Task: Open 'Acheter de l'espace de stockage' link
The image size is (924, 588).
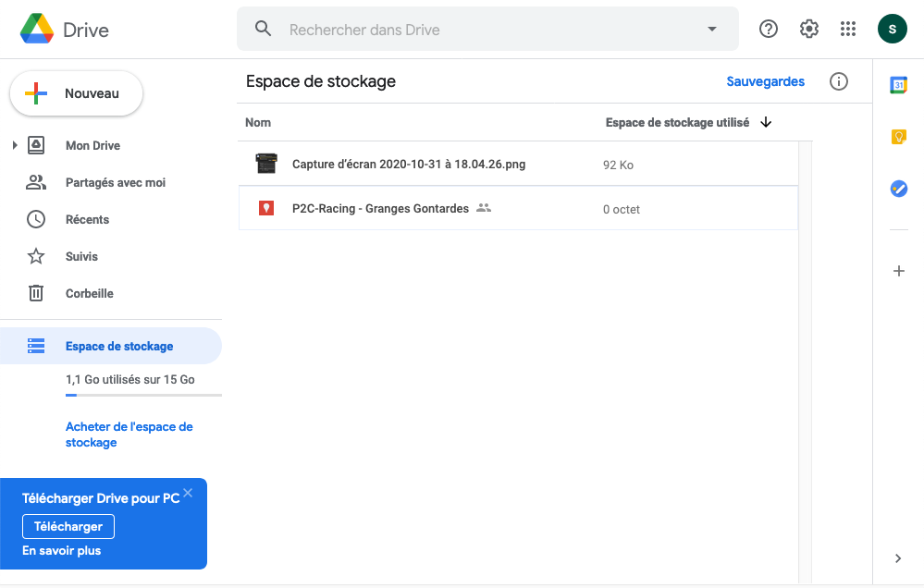Action: coord(129,435)
